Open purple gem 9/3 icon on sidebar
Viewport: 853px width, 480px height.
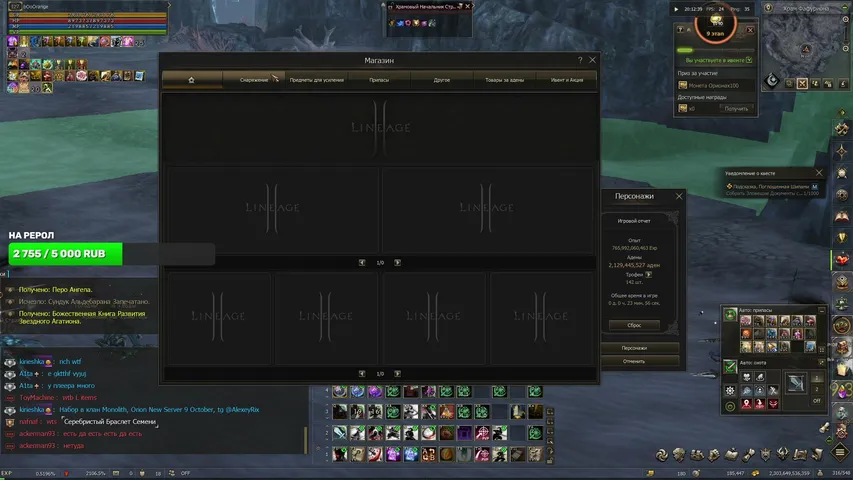pos(842,390)
